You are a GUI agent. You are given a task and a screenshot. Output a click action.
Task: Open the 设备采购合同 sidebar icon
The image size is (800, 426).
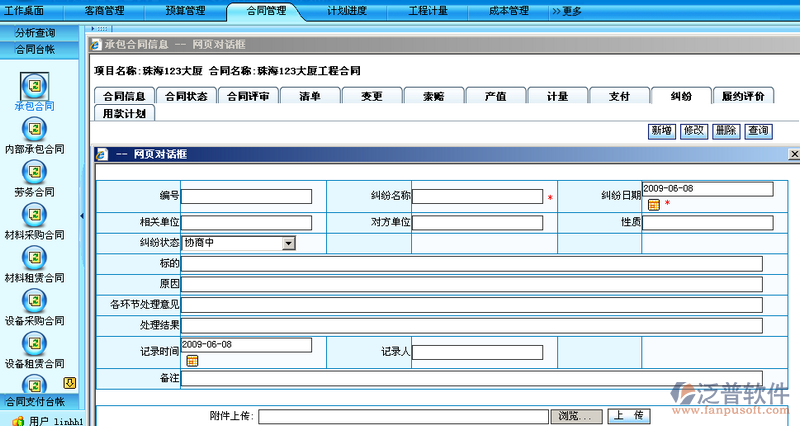35,301
